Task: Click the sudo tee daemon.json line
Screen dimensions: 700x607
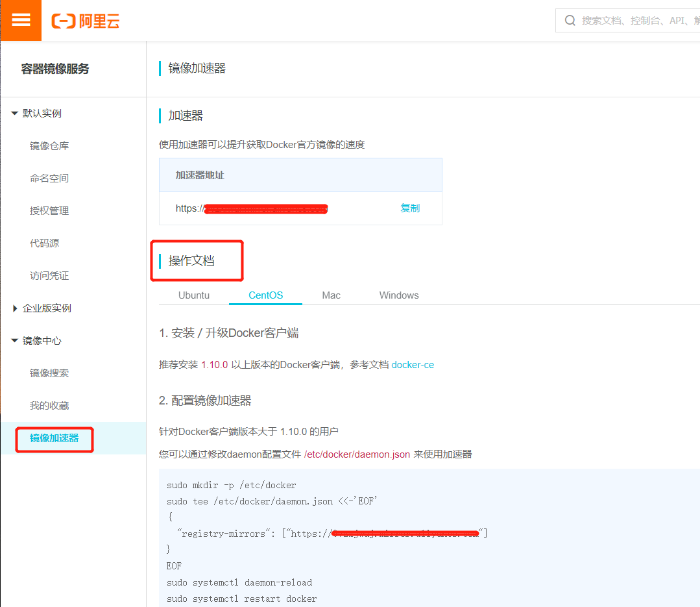Action: click(x=272, y=501)
